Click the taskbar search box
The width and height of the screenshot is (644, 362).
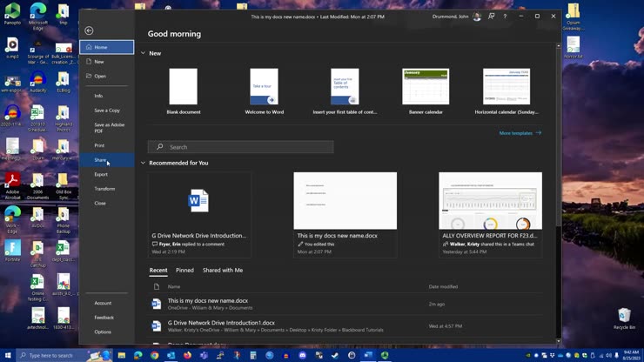pyautogui.click(x=64, y=355)
